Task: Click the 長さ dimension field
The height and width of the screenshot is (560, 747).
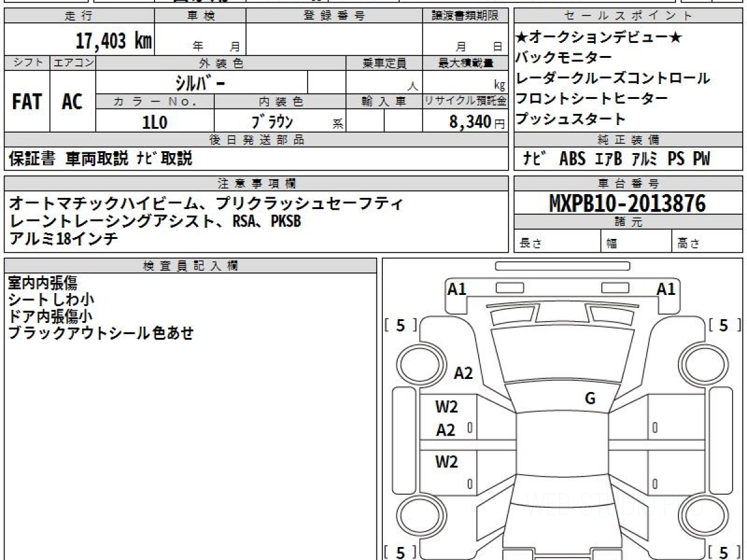Action: click(x=558, y=241)
